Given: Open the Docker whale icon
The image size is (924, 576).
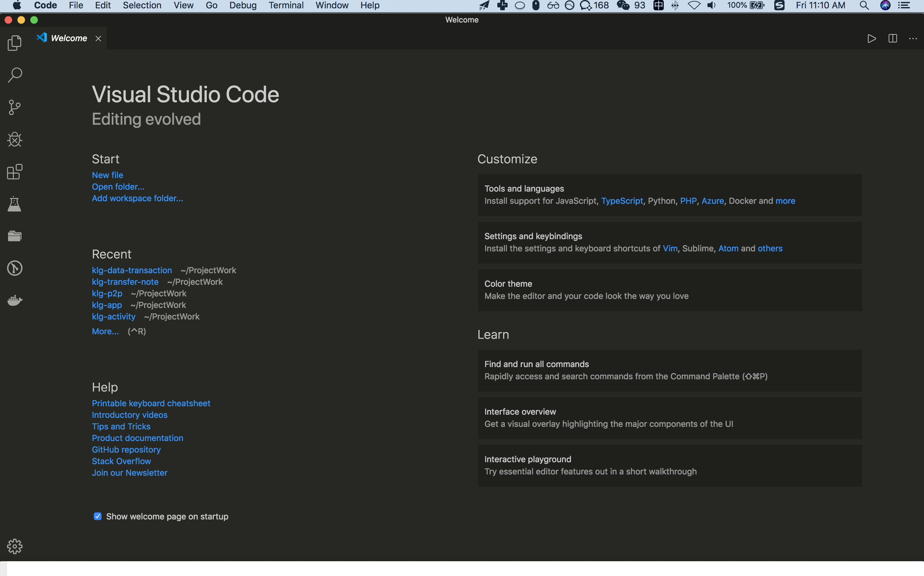Looking at the screenshot, I should pos(14,301).
